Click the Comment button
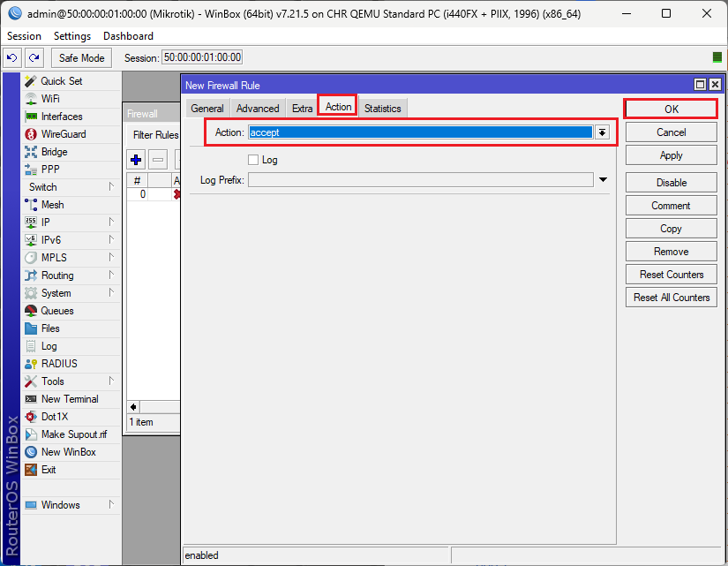This screenshot has height=566, width=728. pyautogui.click(x=672, y=206)
